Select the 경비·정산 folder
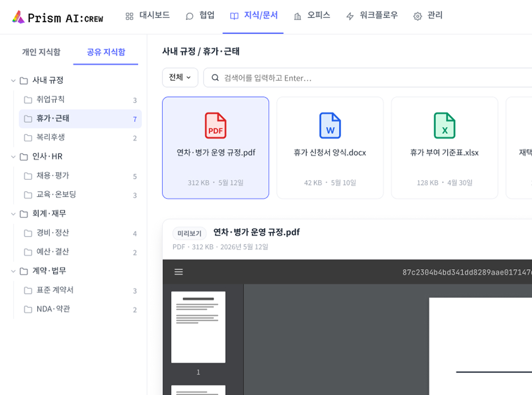The image size is (532, 395). (x=80, y=233)
